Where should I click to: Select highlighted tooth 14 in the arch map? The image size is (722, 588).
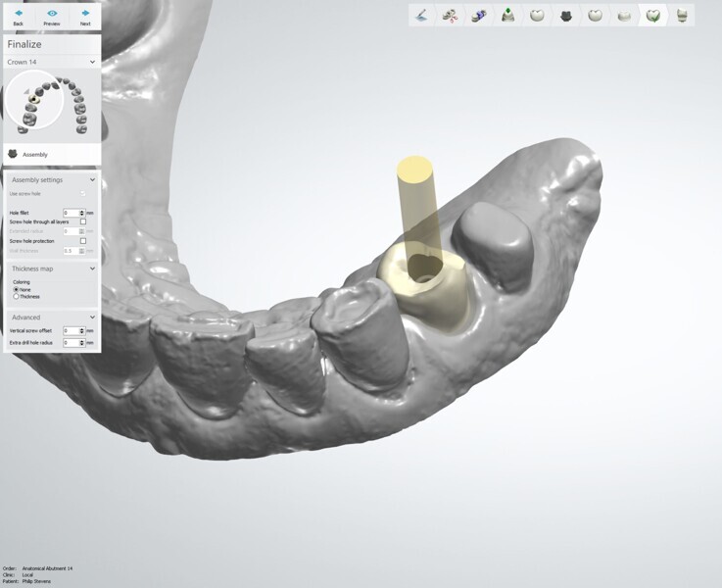point(34,99)
